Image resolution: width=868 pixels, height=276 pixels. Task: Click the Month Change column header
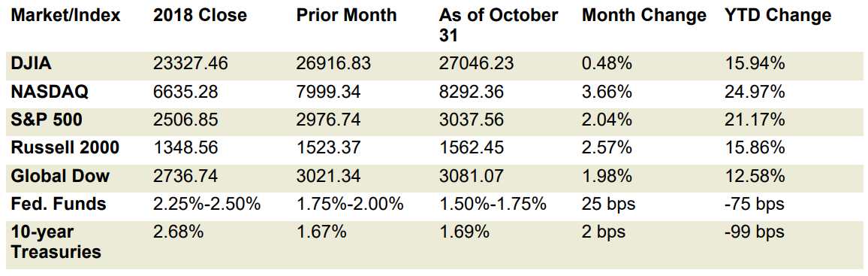click(x=643, y=16)
